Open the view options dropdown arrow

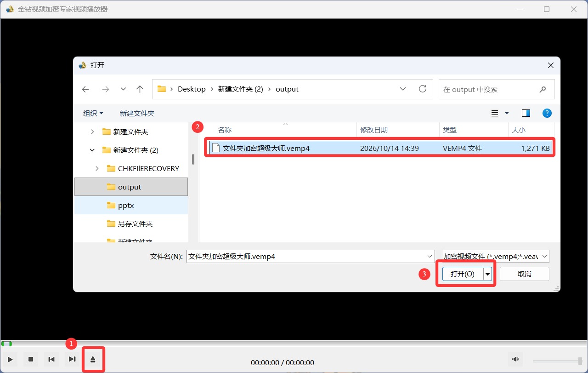click(x=507, y=113)
